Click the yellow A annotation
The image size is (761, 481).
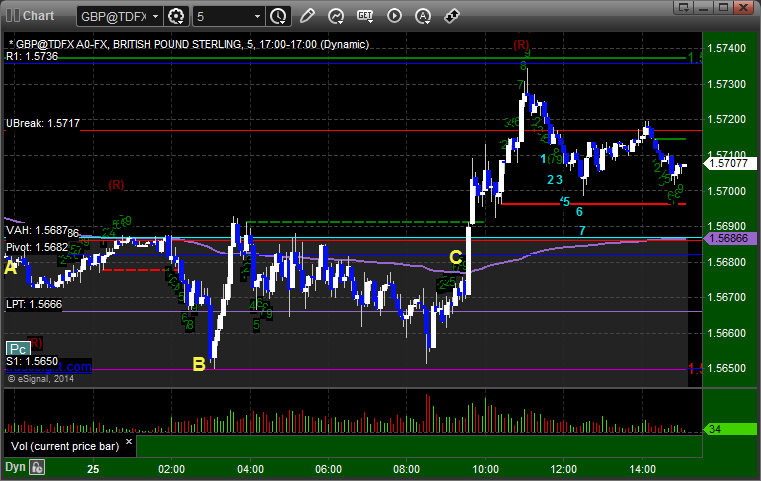click(11, 267)
